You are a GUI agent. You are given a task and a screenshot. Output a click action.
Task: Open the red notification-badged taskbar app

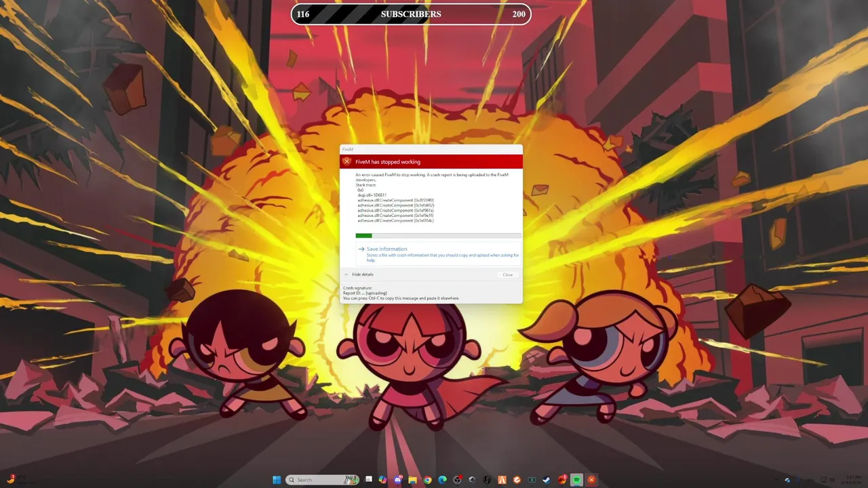coord(562,480)
